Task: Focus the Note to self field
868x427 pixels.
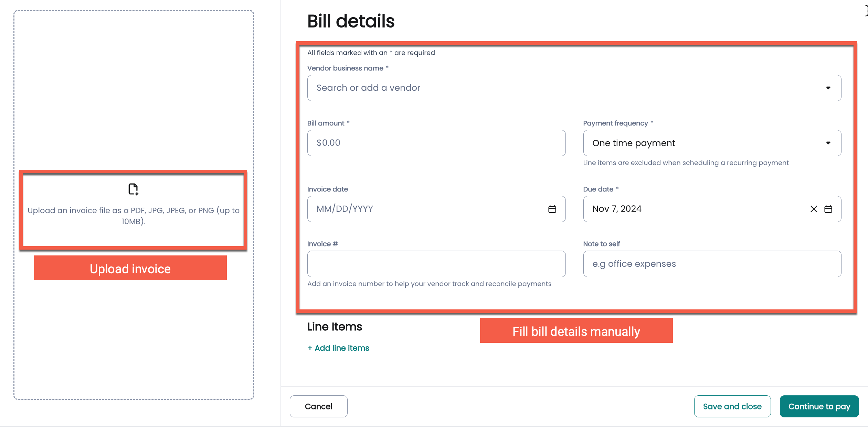Action: click(x=712, y=264)
